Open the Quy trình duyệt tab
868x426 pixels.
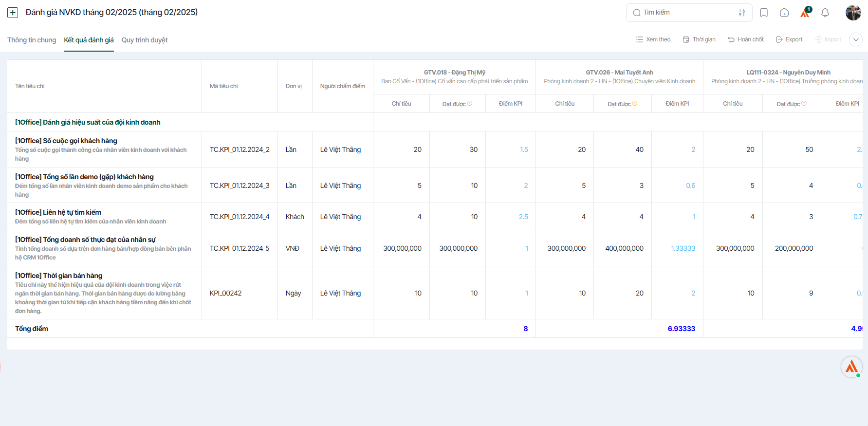point(145,40)
